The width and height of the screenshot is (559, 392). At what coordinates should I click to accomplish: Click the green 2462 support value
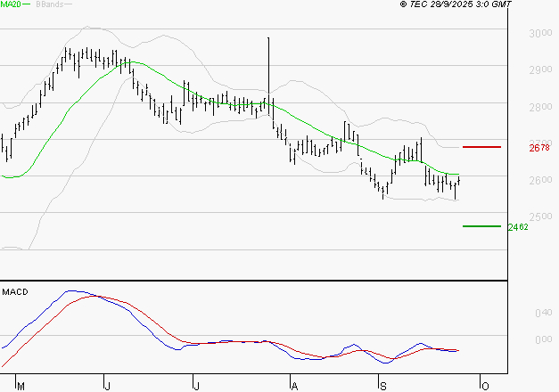(518, 227)
